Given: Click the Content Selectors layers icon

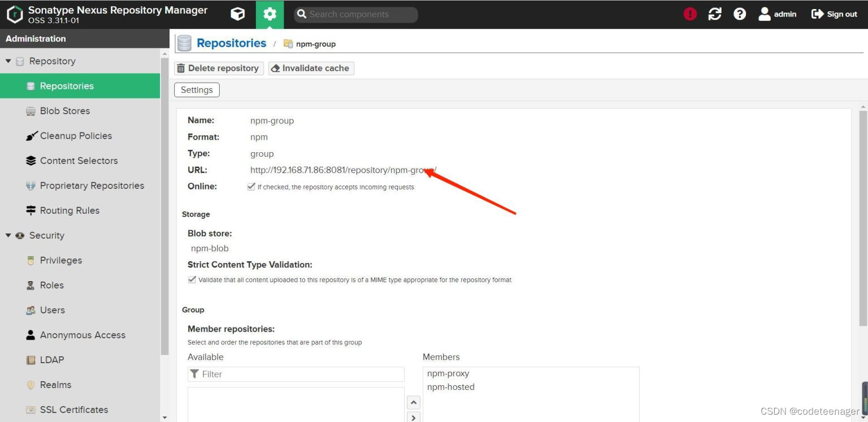Looking at the screenshot, I should (x=31, y=161).
